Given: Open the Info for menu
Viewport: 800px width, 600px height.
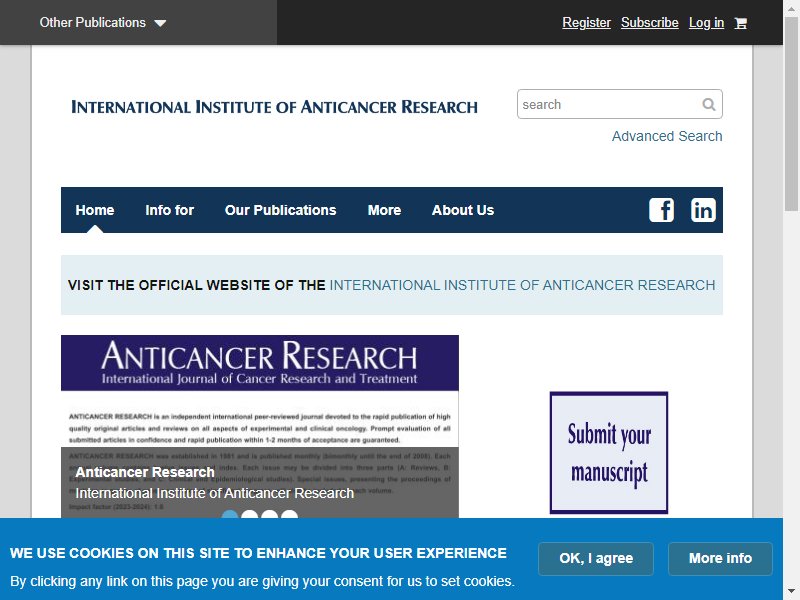Looking at the screenshot, I should pyautogui.click(x=169, y=210).
